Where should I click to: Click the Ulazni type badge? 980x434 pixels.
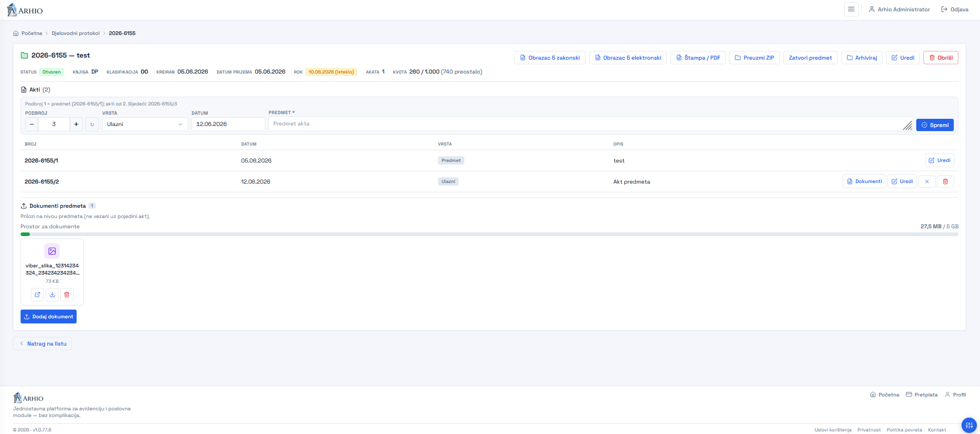(448, 182)
